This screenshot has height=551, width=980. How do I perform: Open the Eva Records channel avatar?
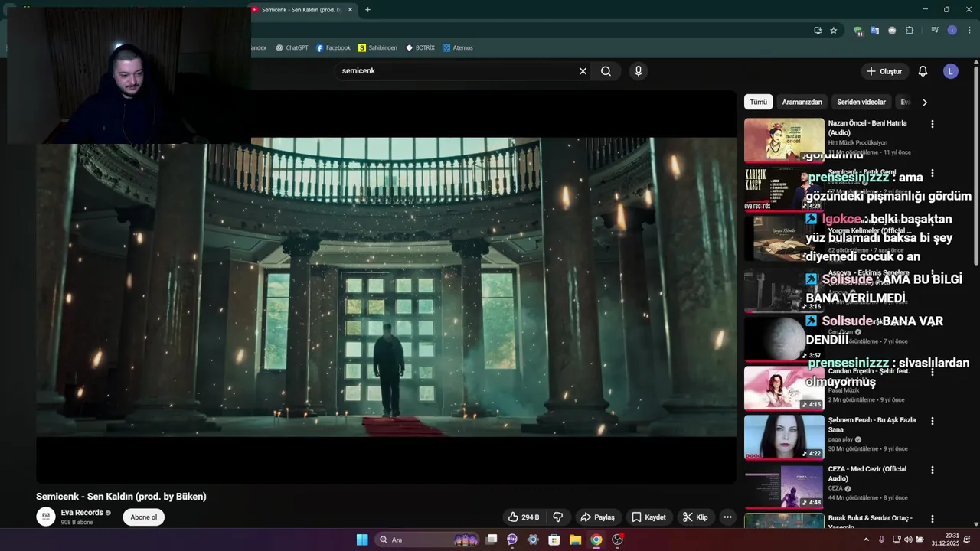click(x=46, y=517)
